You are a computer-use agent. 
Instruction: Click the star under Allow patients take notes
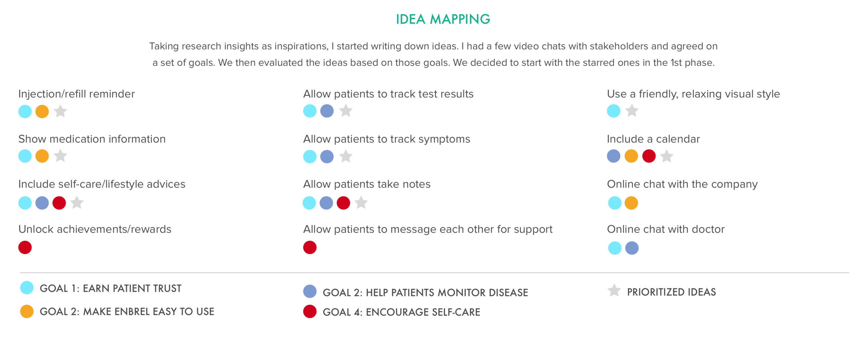point(361,203)
